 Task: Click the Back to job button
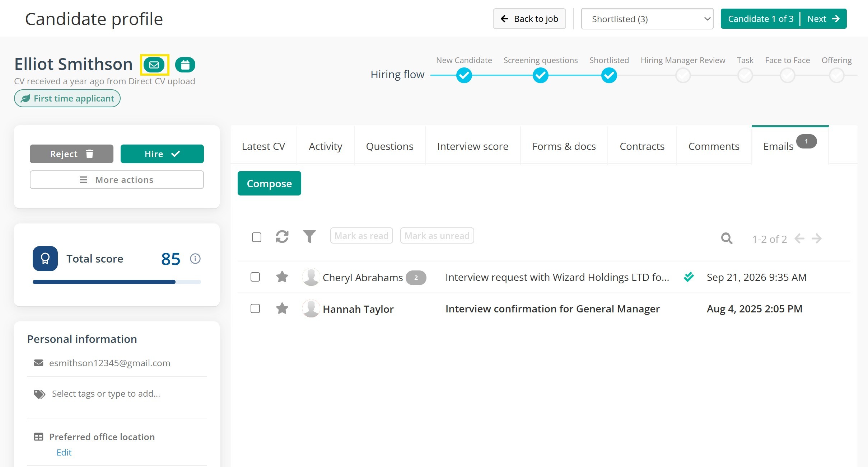529,19
